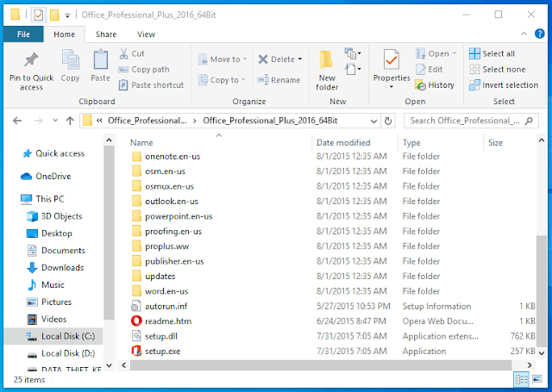Image resolution: width=552 pixels, height=392 pixels.
Task: Click Quick Access Toolbar properties checkmark icon
Action: (39, 15)
